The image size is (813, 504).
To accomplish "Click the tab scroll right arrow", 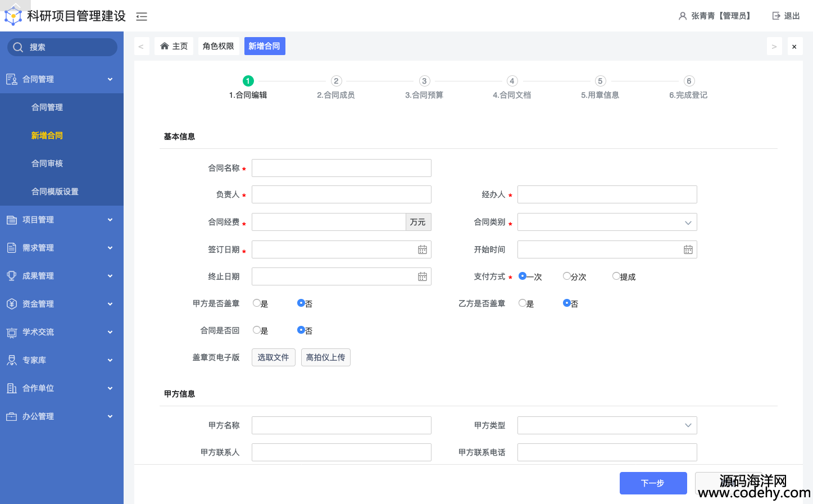I will click(774, 47).
